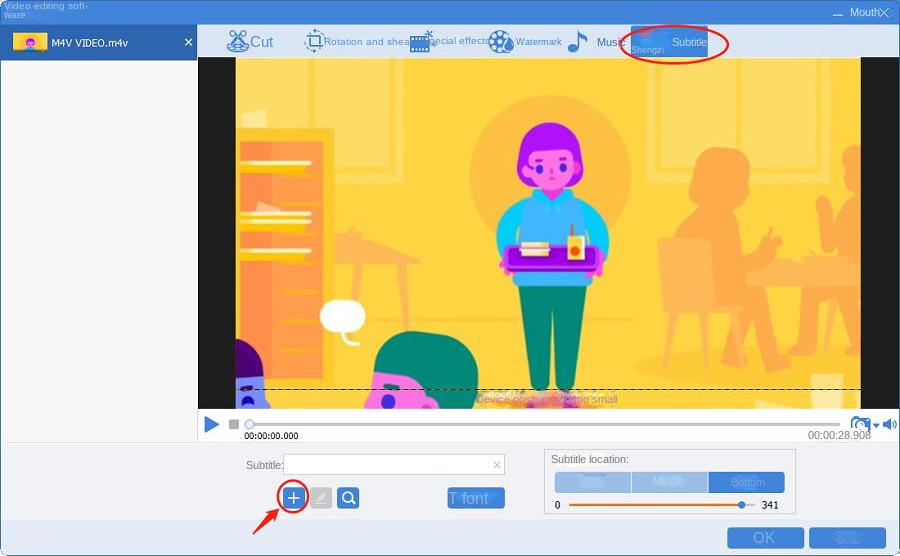Open the font settings button
Viewport: 900px width, 556px height.
click(x=476, y=498)
